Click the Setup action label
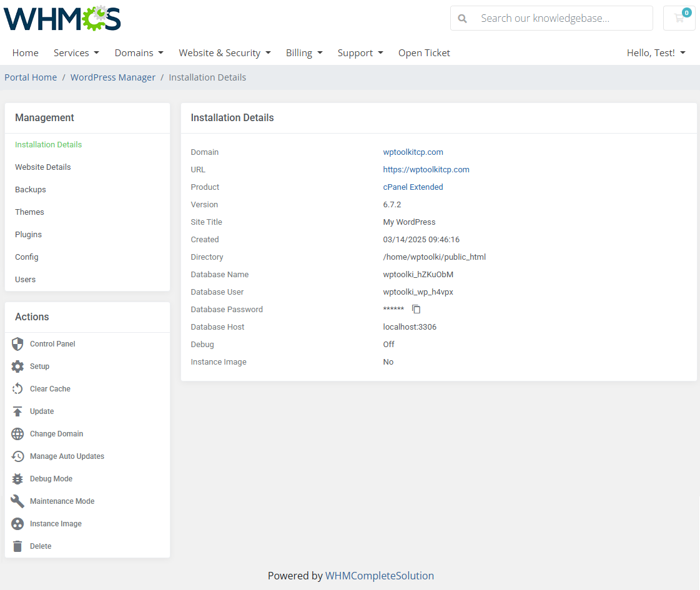 pyautogui.click(x=40, y=366)
